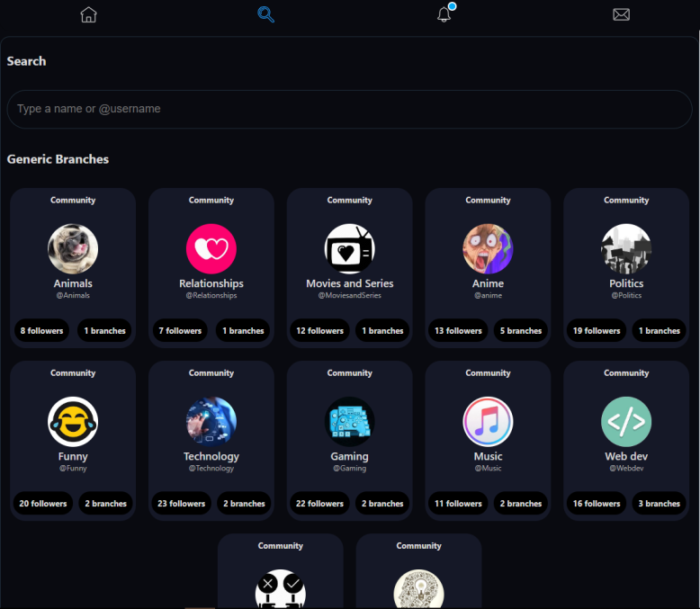This screenshot has width=700, height=609.
Task: Click the Generic Branches heading
Action: pyautogui.click(x=58, y=159)
